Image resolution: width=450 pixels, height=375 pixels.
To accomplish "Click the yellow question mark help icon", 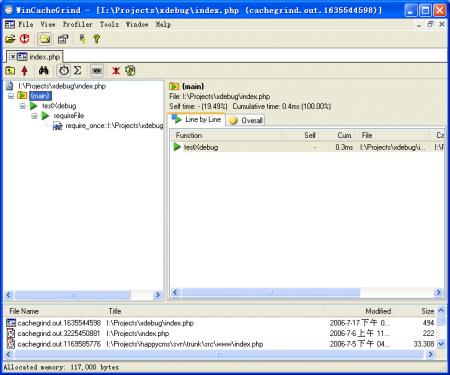I will [x=97, y=39].
